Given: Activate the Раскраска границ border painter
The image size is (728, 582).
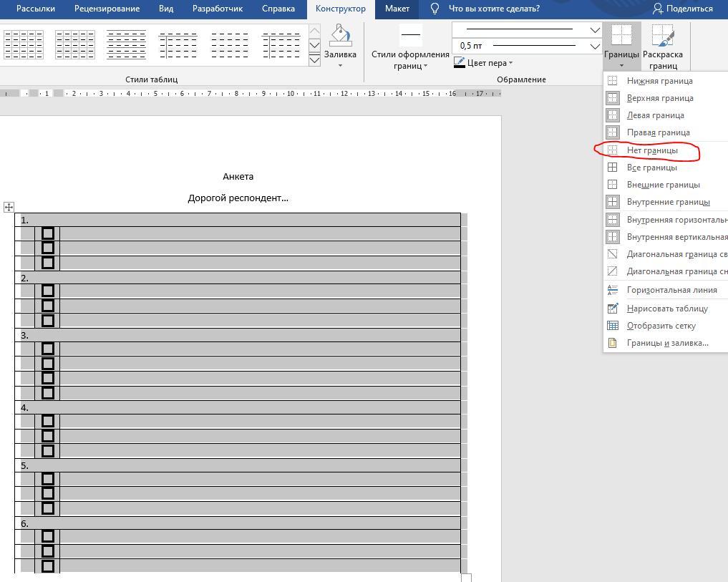Looking at the screenshot, I should 663,47.
